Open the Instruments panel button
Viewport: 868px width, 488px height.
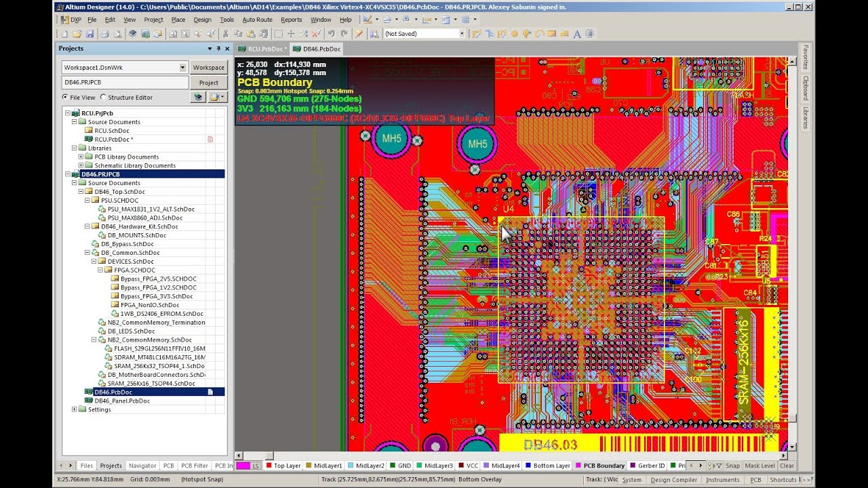[722, 480]
